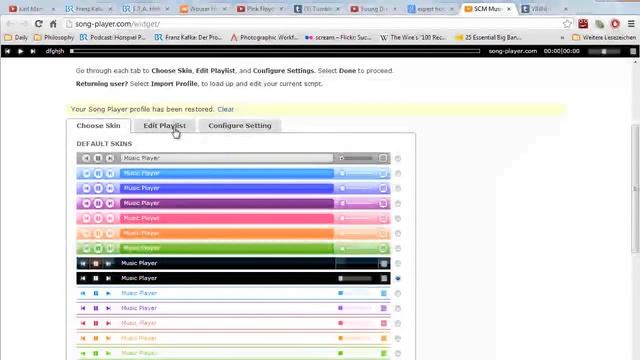Screen dimensions: 640x360
Task: Switch to the Edit Playlist tab
Action: point(164,126)
